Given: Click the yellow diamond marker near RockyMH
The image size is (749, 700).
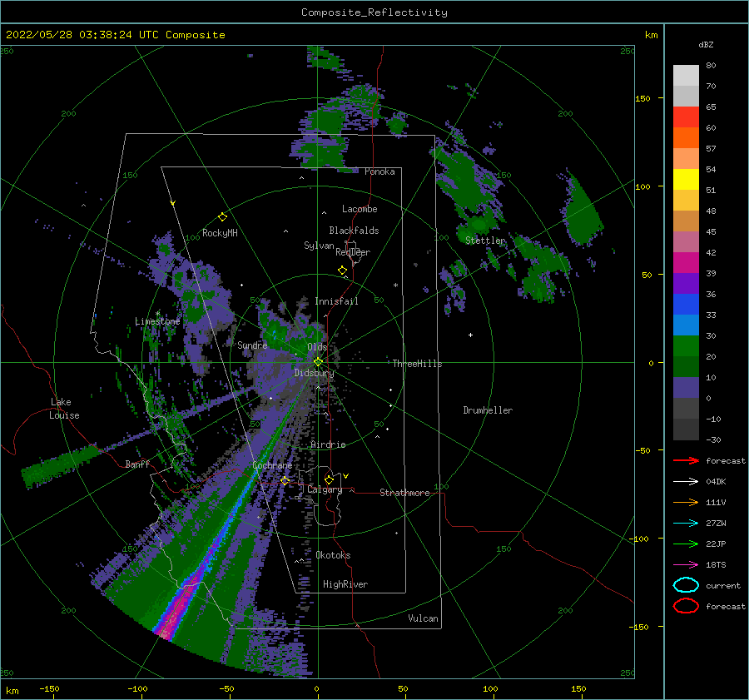Looking at the screenshot, I should click(x=222, y=217).
